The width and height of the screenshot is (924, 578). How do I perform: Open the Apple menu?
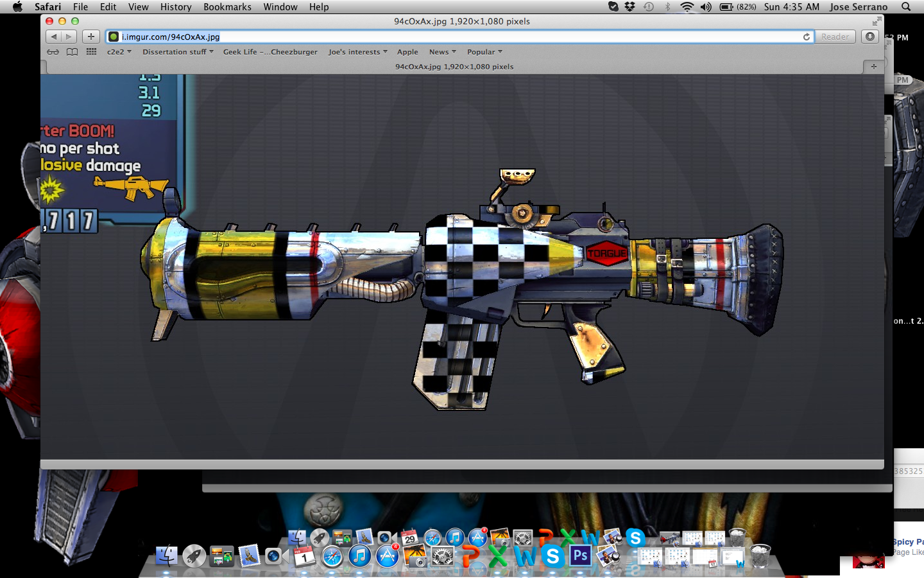18,6
